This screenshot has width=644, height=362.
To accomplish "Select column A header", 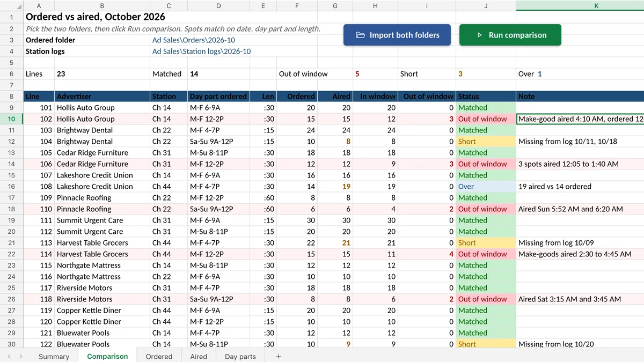I will click(x=39, y=5).
